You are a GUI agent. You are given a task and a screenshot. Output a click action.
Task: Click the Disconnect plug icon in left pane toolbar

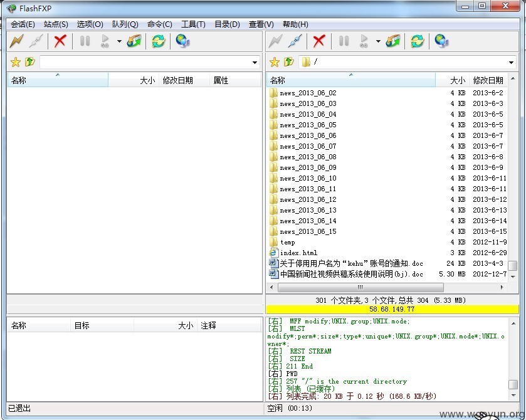[x=36, y=41]
